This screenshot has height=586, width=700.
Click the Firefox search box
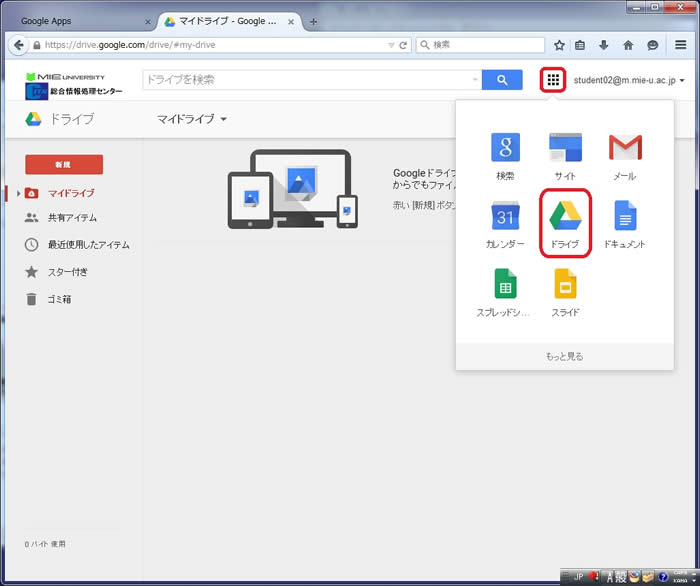point(480,45)
